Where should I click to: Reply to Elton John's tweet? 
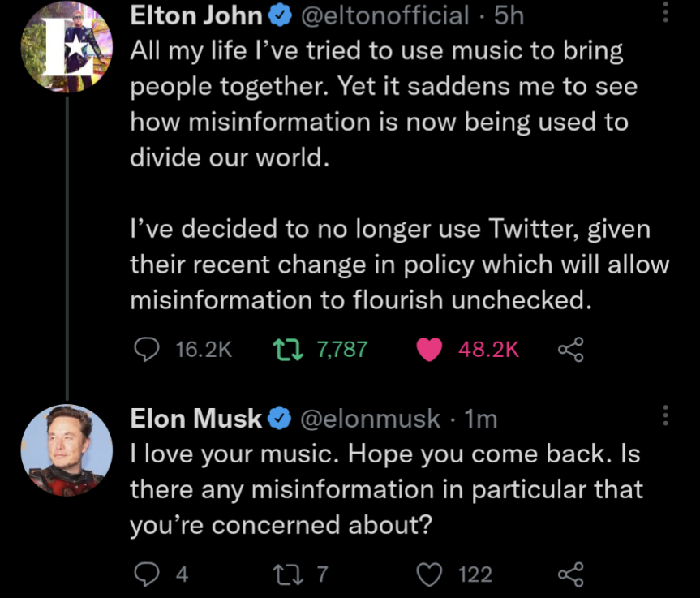click(x=147, y=349)
